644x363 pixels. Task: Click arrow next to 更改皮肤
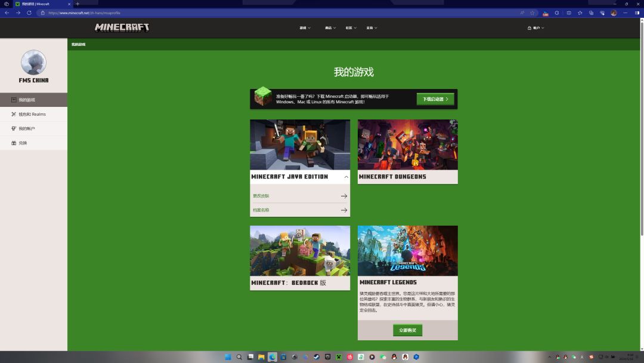pyautogui.click(x=344, y=196)
